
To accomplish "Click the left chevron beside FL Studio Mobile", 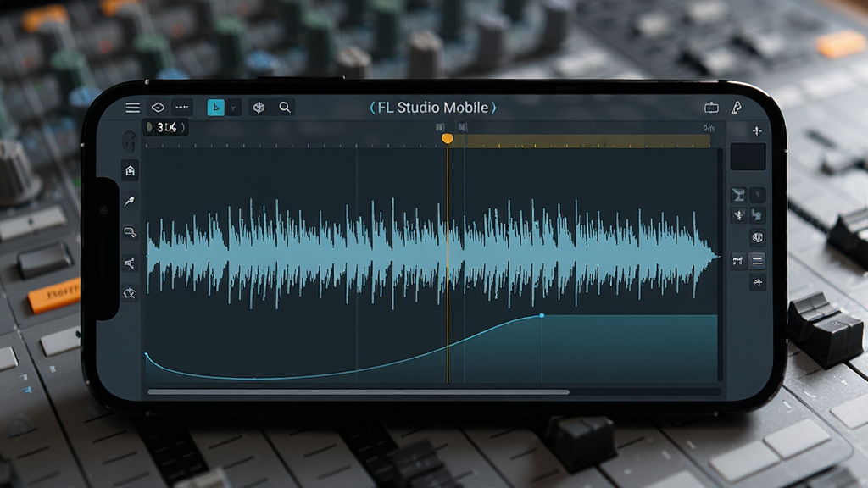I will coord(373,108).
